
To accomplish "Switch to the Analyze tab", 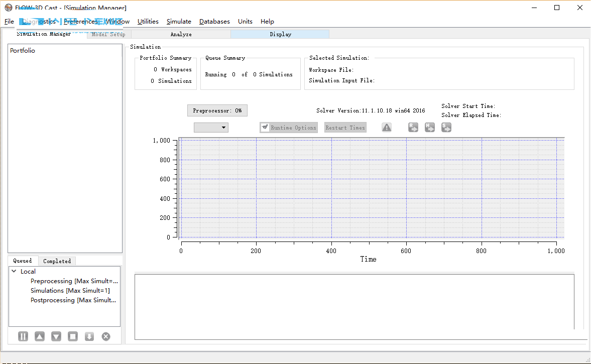I will [x=181, y=34].
